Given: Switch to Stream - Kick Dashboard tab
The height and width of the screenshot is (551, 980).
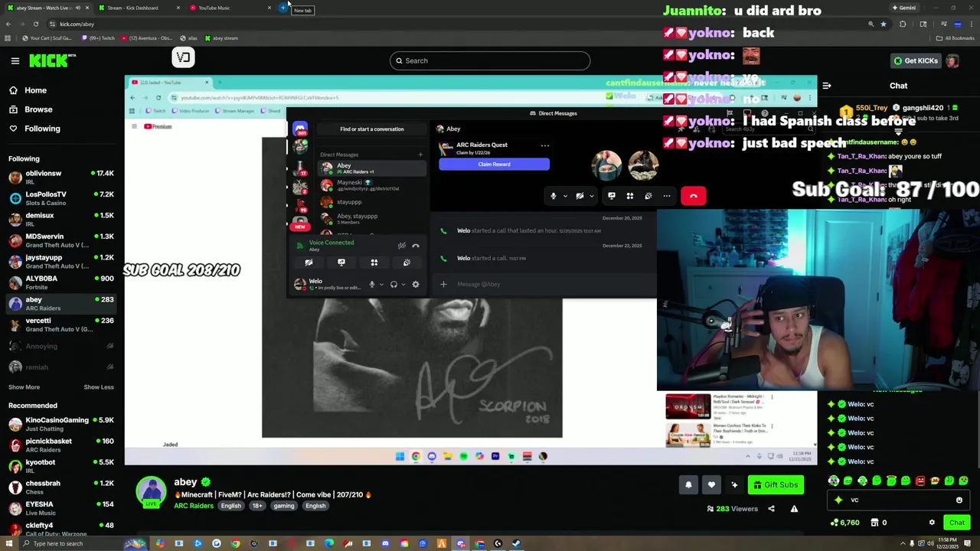Looking at the screenshot, I should [138, 8].
